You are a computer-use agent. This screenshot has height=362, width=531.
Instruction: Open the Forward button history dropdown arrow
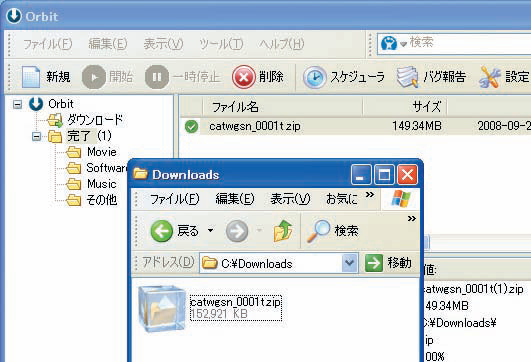tap(259, 231)
